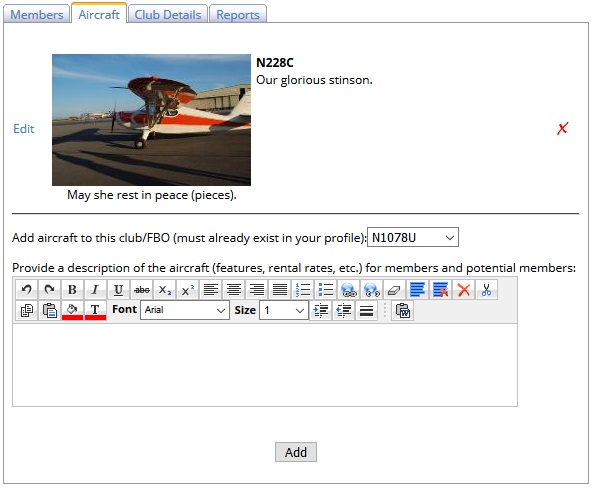
Task: Insert a numbered list
Action: pyautogui.click(x=303, y=290)
